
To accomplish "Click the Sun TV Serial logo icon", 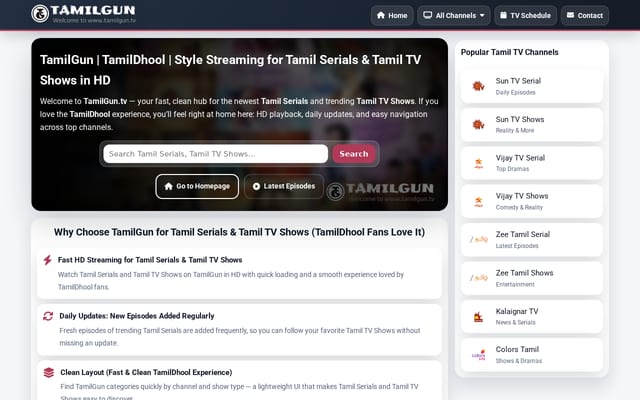I will tap(478, 86).
